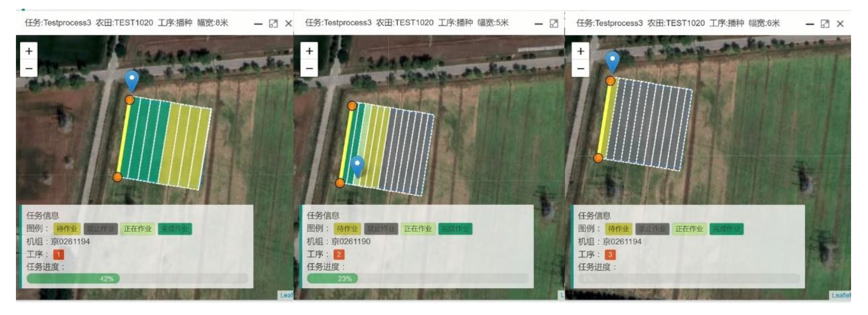Minimize the 幅宽:8米 task window
This screenshot has width=868, height=315.
(258, 24)
